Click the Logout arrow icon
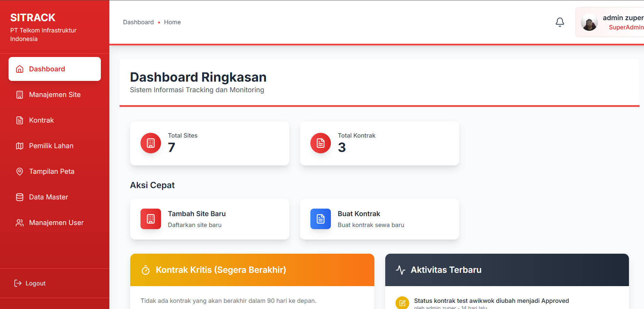644x309 pixels. pyautogui.click(x=18, y=283)
